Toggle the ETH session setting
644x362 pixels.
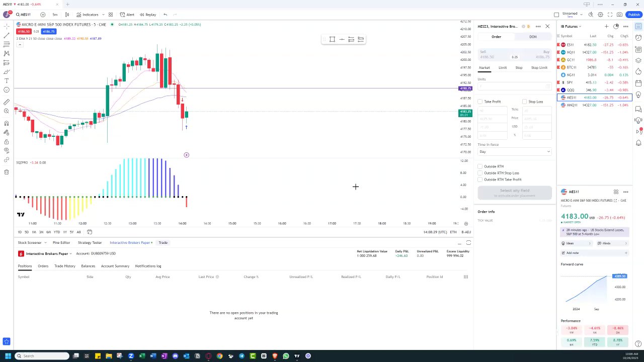pyautogui.click(x=453, y=232)
